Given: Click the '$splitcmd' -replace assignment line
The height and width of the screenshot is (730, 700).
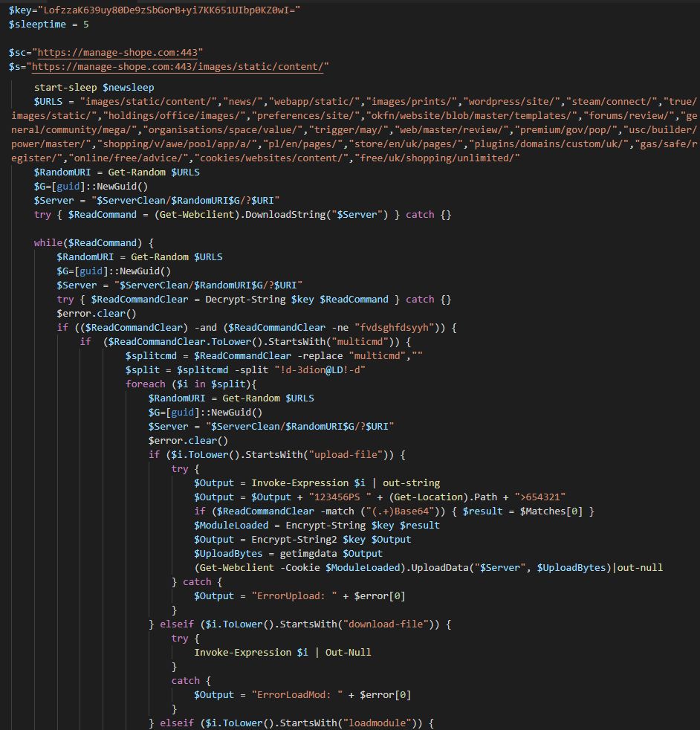Looking at the screenshot, I should pos(273,355).
